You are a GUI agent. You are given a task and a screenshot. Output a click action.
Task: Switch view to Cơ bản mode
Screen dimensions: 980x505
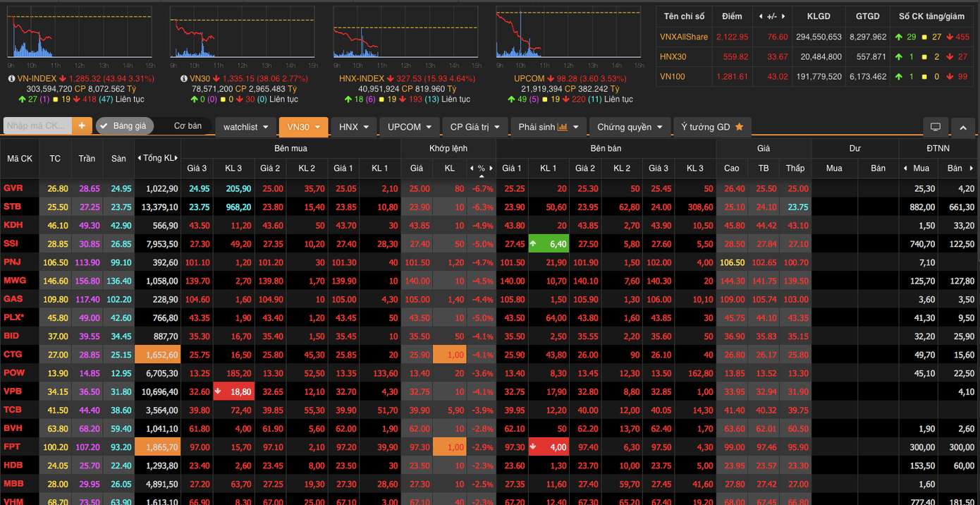(188, 126)
